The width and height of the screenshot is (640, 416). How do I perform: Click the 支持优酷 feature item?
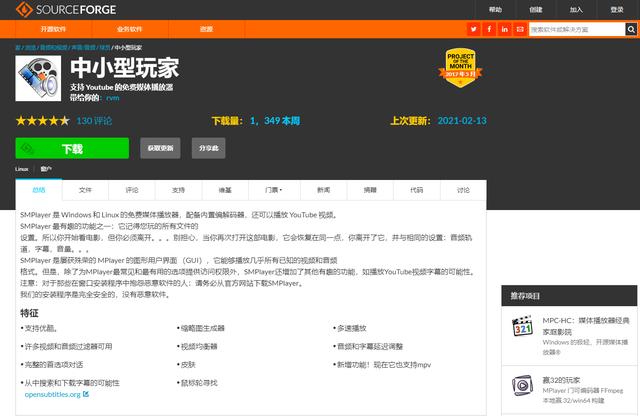(41, 328)
